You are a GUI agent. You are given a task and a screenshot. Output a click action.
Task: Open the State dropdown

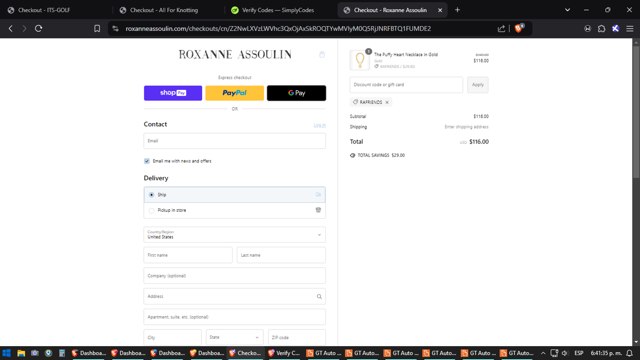tap(235, 338)
